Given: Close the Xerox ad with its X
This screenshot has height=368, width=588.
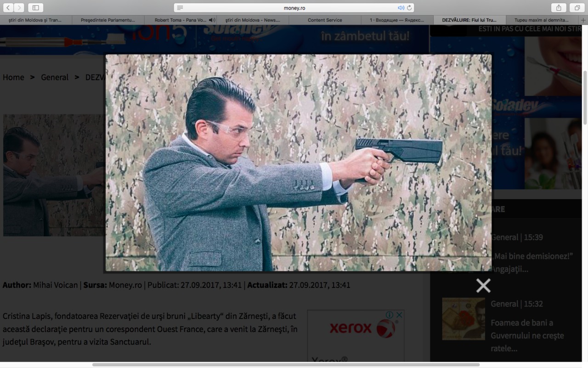Looking at the screenshot, I should (399, 315).
